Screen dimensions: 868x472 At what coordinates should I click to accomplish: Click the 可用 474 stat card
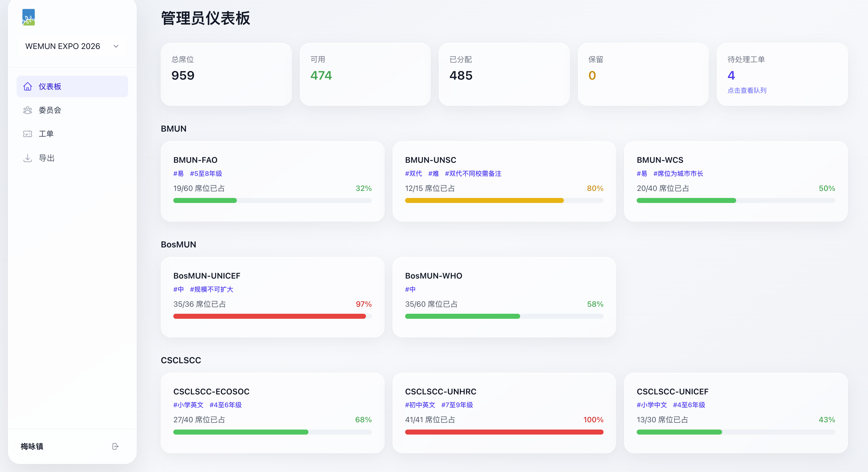point(365,74)
